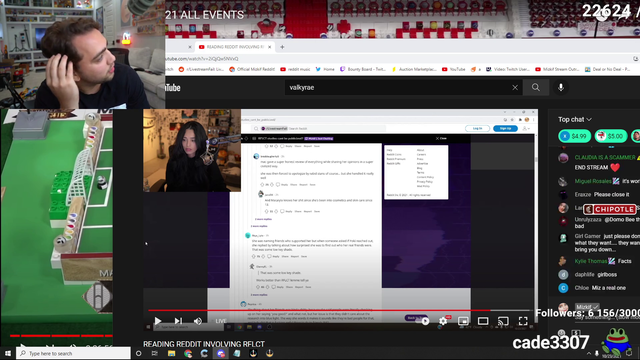640x360 pixels.
Task: Open the highlighted chat app on taskbar
Action: pos(221,353)
